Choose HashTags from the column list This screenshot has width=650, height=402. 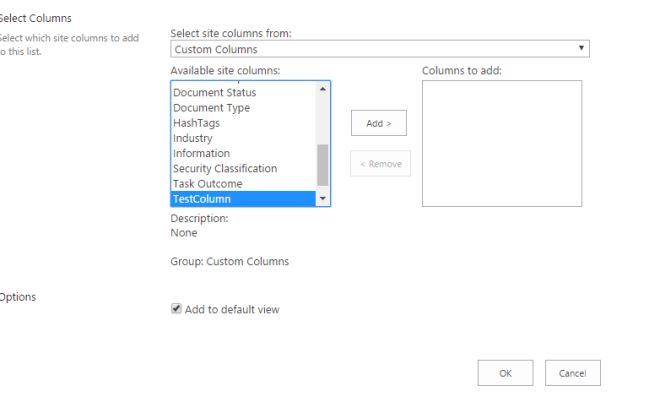[x=243, y=123]
